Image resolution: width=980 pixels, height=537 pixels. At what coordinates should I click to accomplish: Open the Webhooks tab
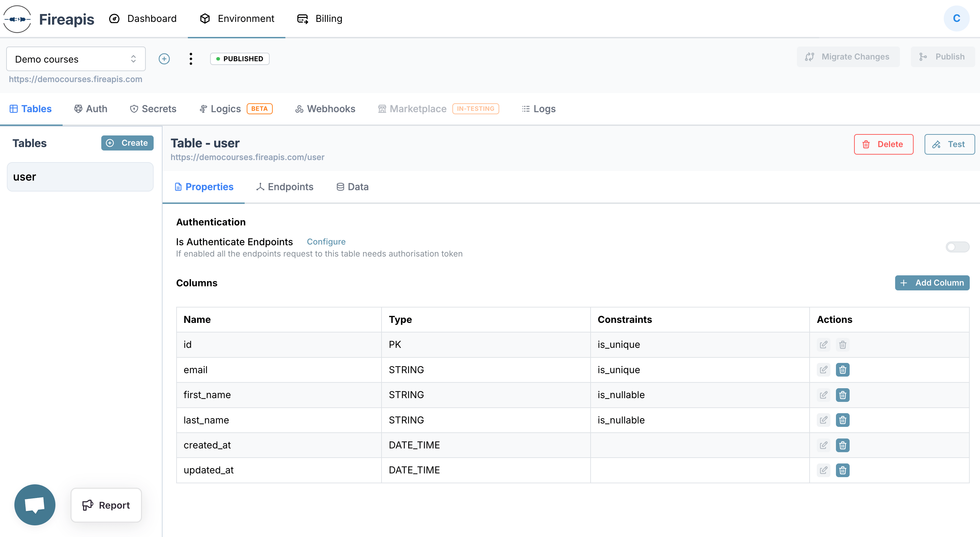[x=325, y=109]
